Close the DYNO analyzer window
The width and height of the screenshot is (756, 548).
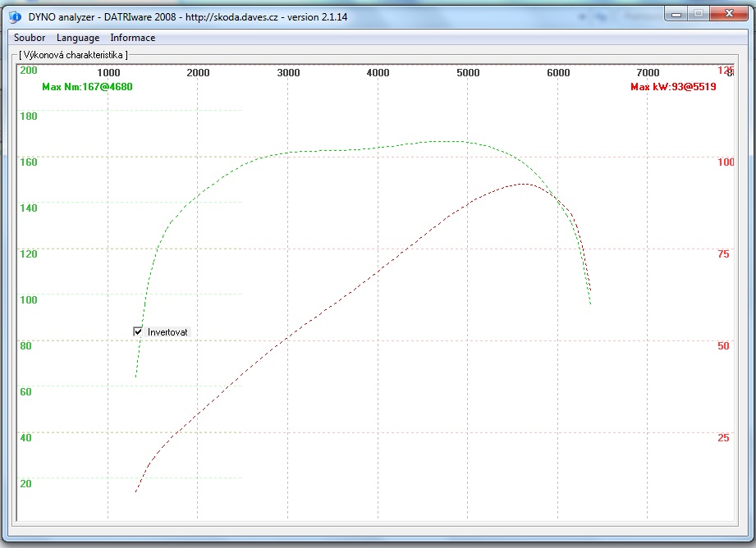pos(727,14)
